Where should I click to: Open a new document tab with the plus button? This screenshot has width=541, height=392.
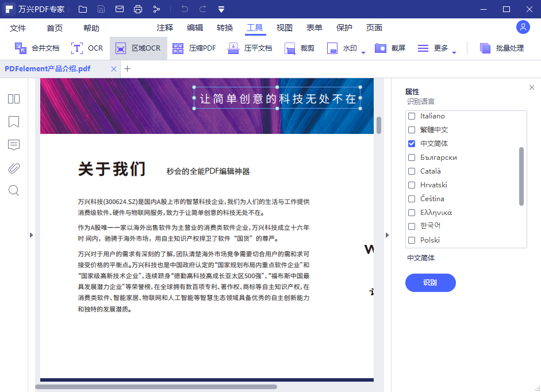(127, 68)
